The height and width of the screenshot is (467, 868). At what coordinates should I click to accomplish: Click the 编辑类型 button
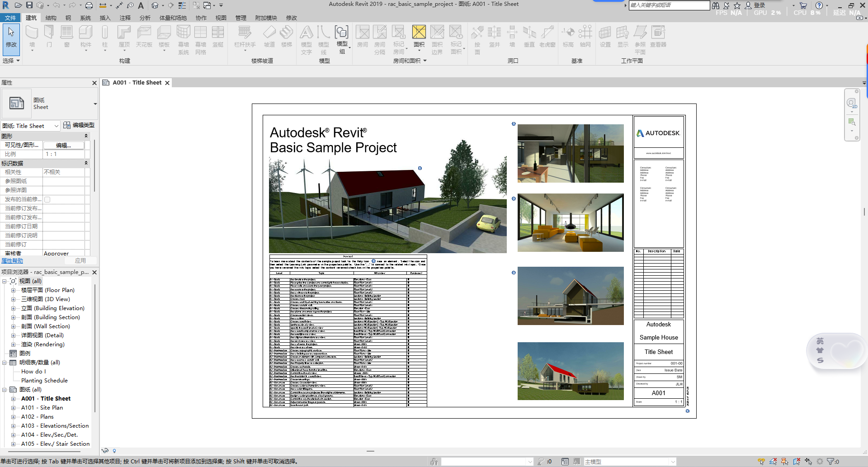[x=81, y=125]
